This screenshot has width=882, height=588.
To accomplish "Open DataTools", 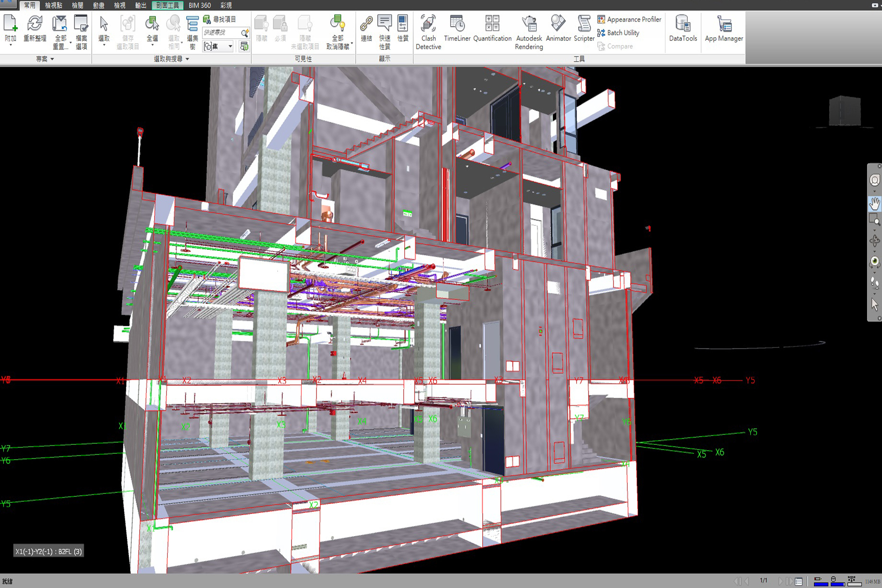I will [x=683, y=28].
